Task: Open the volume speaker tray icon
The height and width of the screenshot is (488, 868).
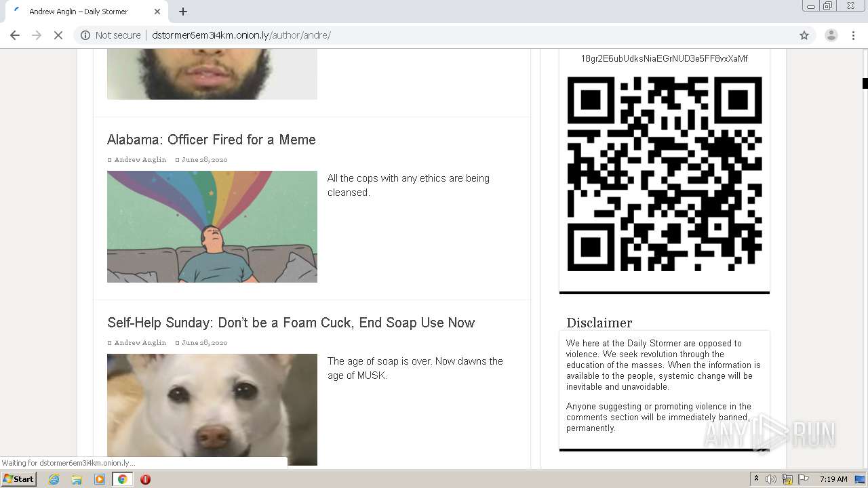Action: pos(771,479)
